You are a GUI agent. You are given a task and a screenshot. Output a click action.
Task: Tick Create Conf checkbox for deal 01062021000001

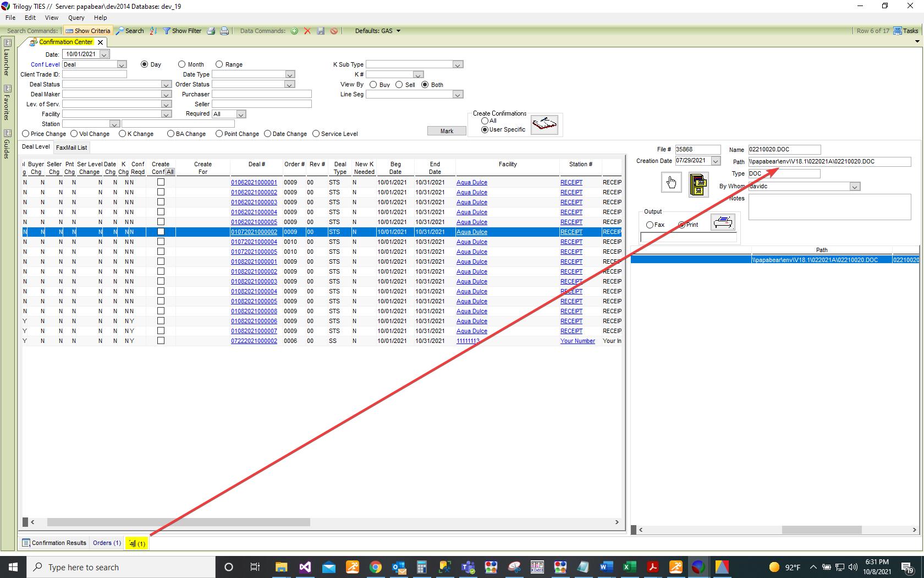tap(161, 182)
